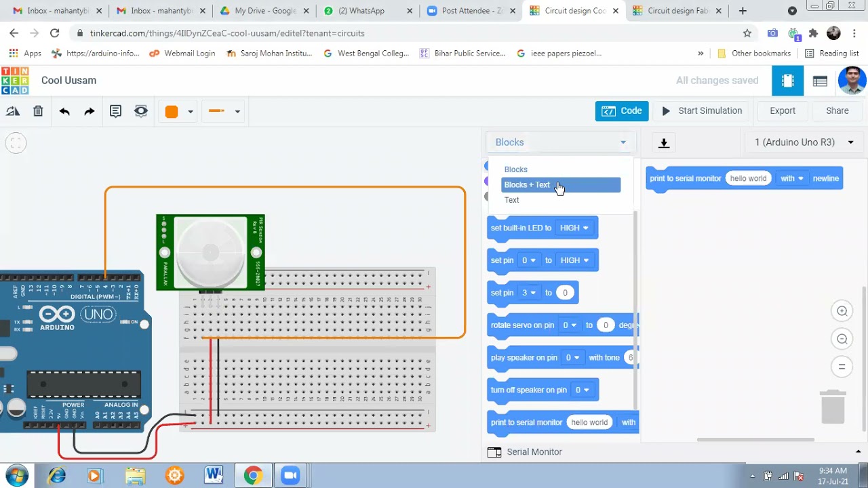This screenshot has height=488, width=868.
Task: Reset code workspace zoom
Action: coord(842,367)
